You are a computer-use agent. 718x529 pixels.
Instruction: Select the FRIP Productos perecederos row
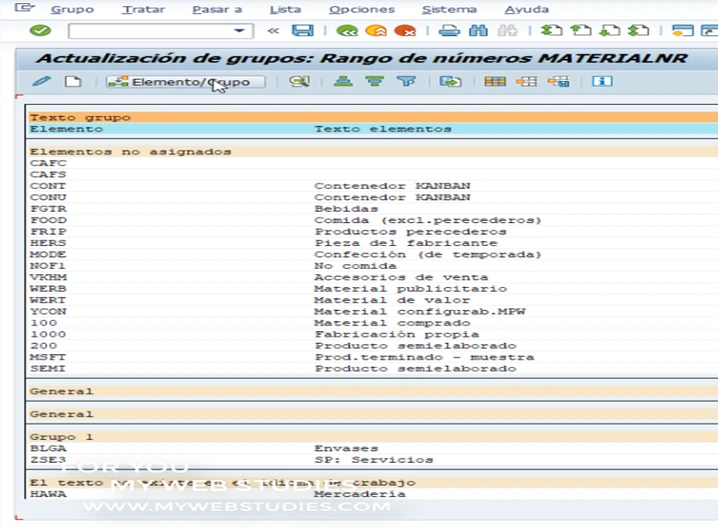coord(373,232)
